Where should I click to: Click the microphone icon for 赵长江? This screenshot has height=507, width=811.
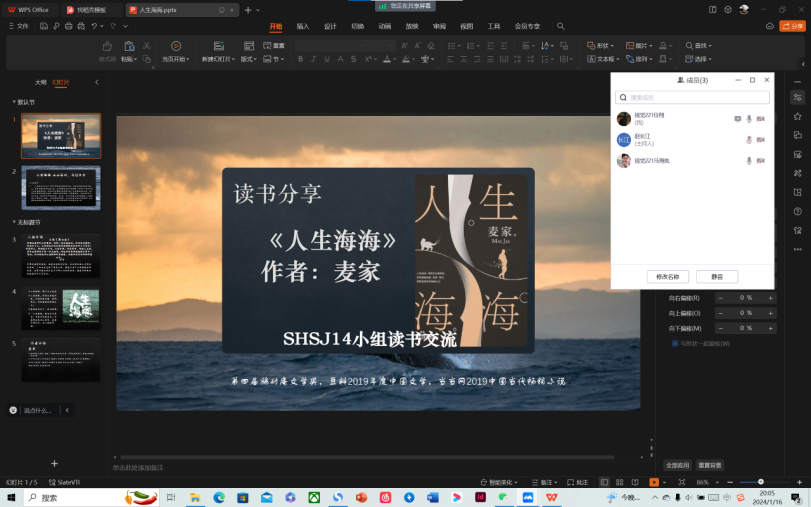coord(748,139)
